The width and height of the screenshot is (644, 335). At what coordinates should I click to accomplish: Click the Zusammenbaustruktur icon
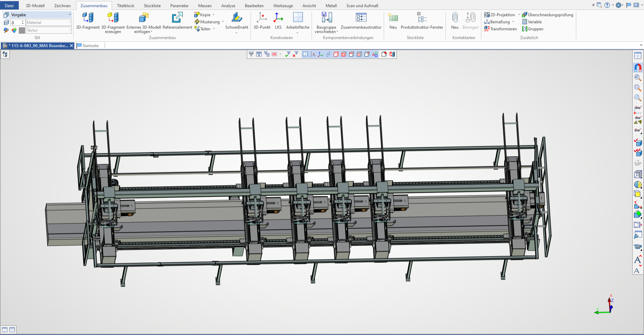(361, 18)
